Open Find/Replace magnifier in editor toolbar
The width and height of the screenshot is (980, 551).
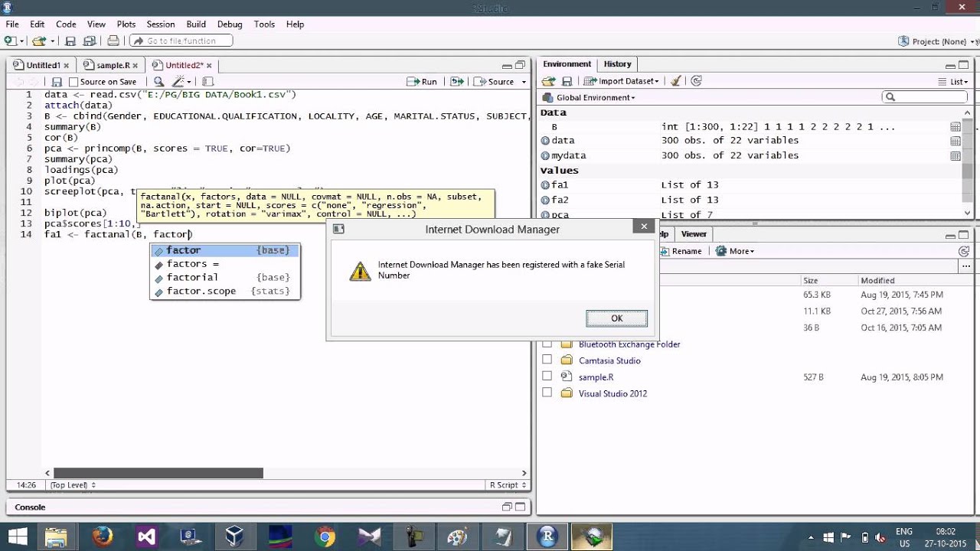click(x=158, y=82)
